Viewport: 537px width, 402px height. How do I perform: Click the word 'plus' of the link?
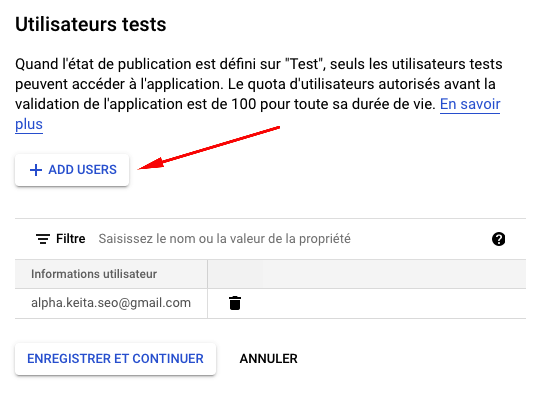tap(29, 124)
